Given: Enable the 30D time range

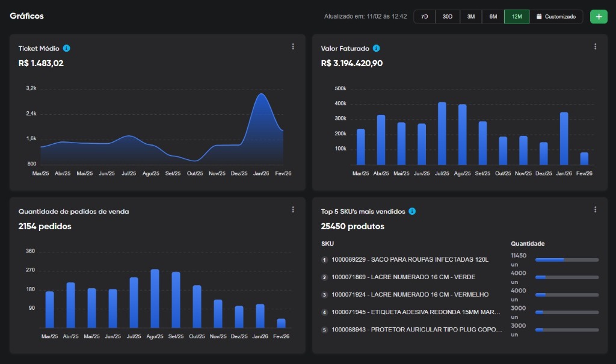Looking at the screenshot, I should pos(447,16).
